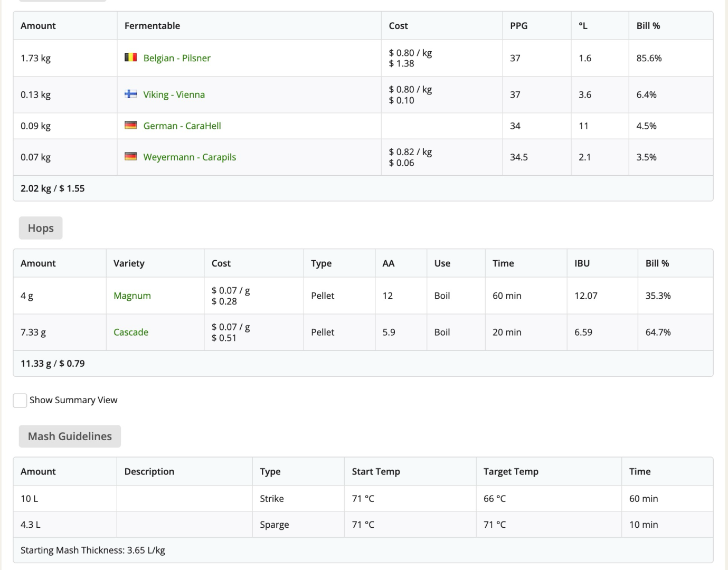Click the Variety column header in Hops table
Image resolution: width=728 pixels, height=570 pixels.
129,263
